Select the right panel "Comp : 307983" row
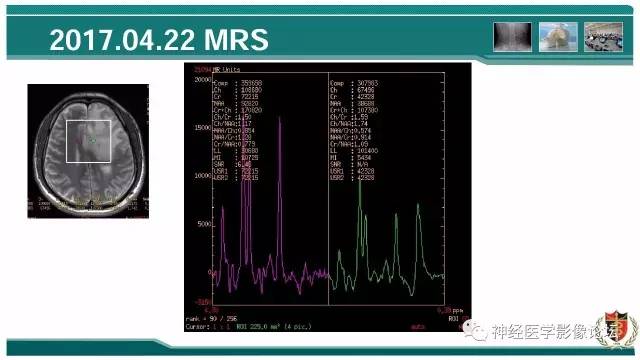The image size is (640, 360). 354,83
